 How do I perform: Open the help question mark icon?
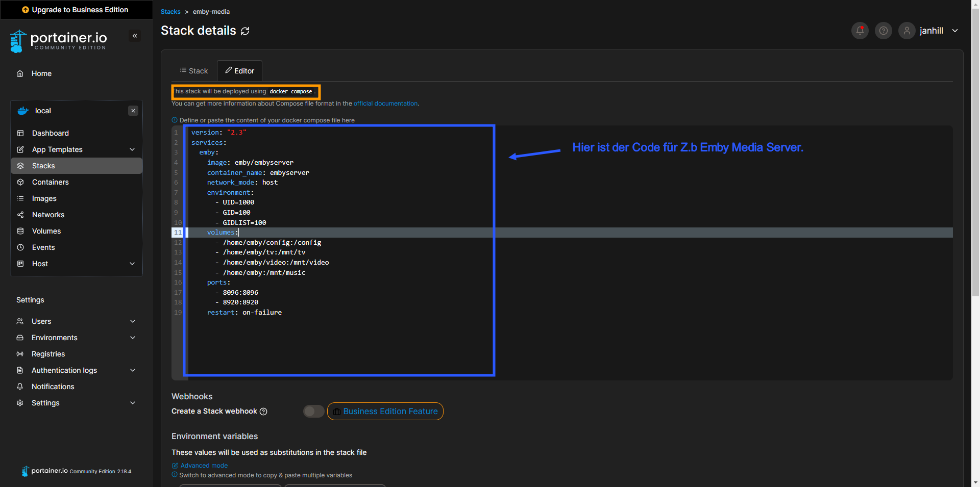pos(884,31)
